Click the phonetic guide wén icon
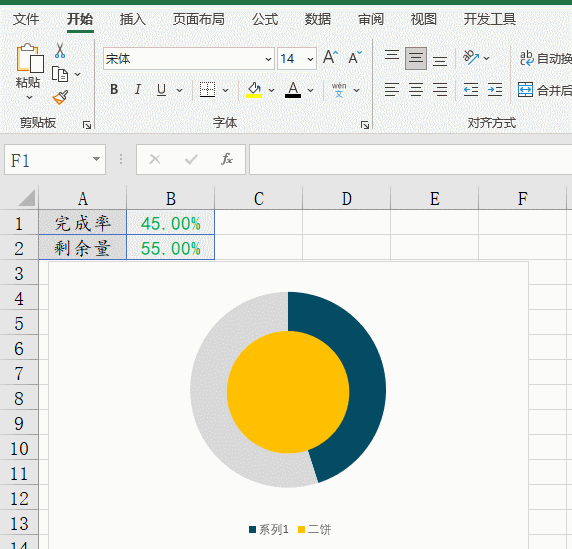The height and width of the screenshot is (549, 572). tap(339, 90)
